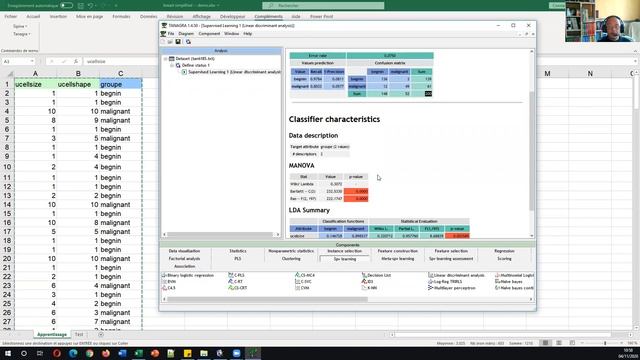Open the Excel Fichier tab
The image size is (640, 360).
pos(11,17)
